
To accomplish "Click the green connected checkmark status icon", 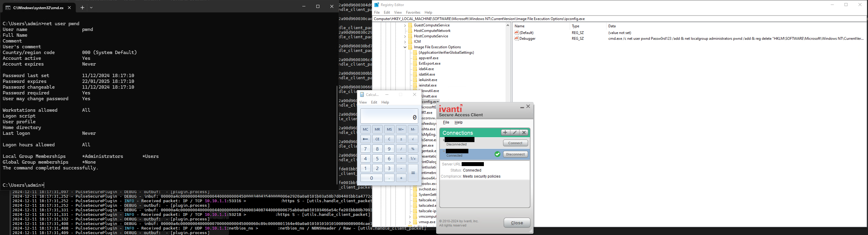I will click(x=497, y=154).
